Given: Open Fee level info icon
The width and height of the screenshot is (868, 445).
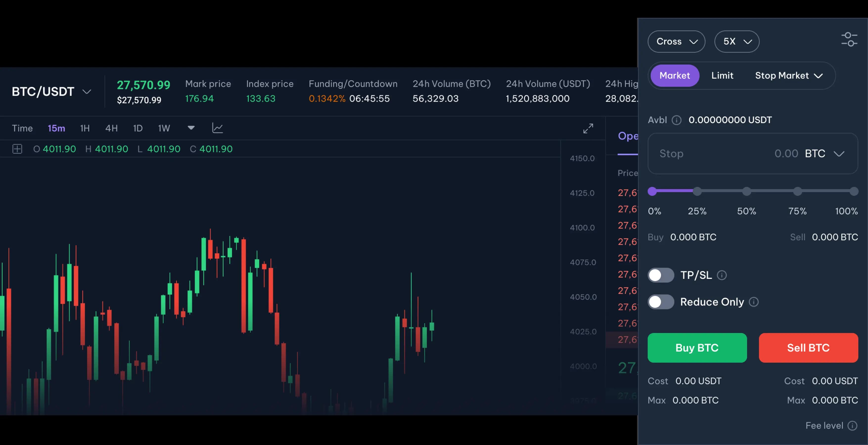Looking at the screenshot, I should pos(852,426).
